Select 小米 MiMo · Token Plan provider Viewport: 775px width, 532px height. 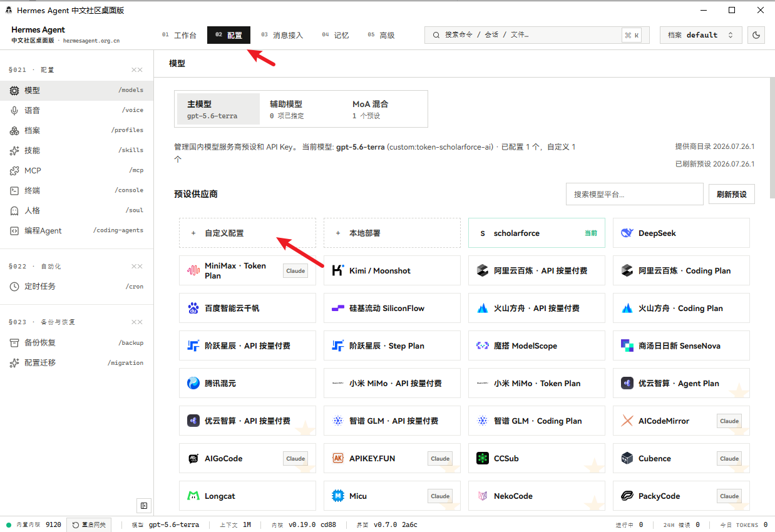pyautogui.click(x=536, y=383)
